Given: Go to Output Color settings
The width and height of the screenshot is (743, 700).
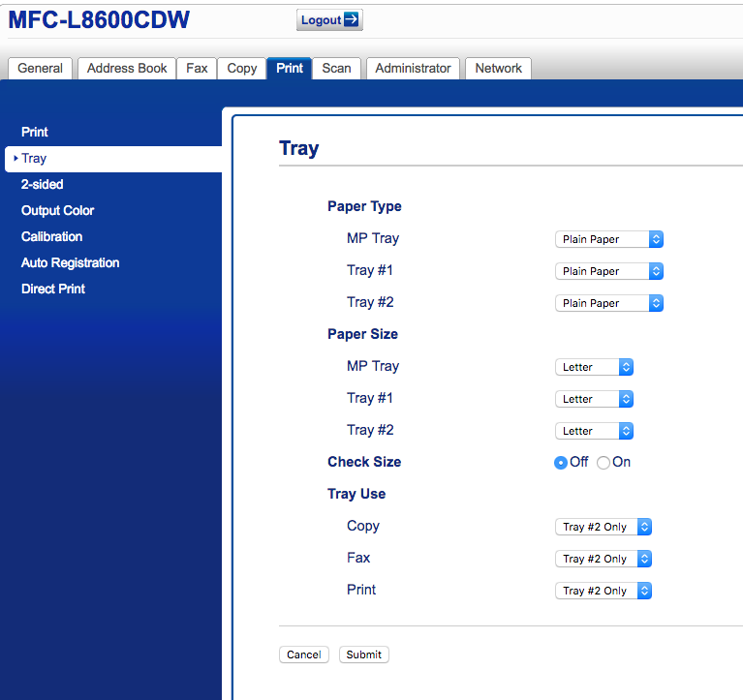Looking at the screenshot, I should pos(58,210).
